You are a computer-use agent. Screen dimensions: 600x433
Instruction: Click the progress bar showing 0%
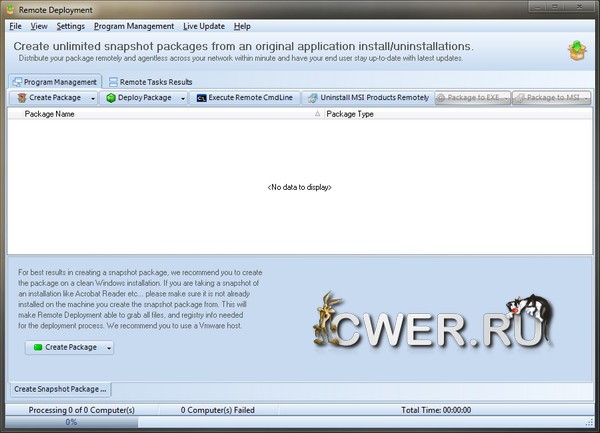pos(72,423)
